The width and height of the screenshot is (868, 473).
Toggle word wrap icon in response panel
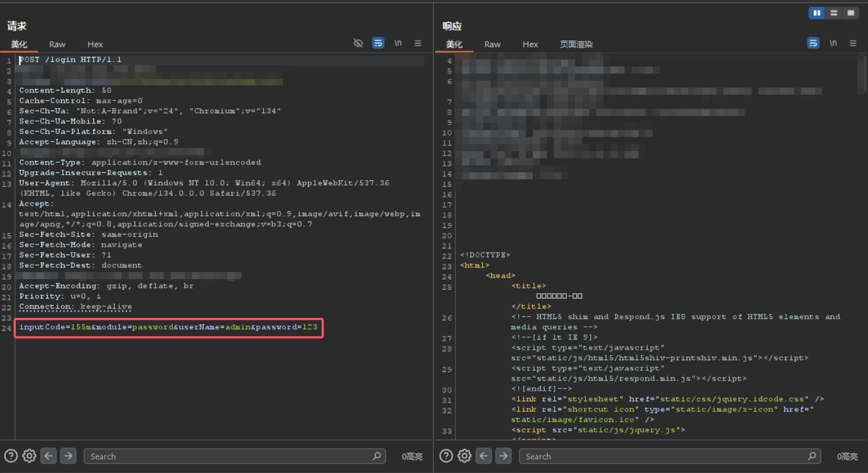pos(813,43)
